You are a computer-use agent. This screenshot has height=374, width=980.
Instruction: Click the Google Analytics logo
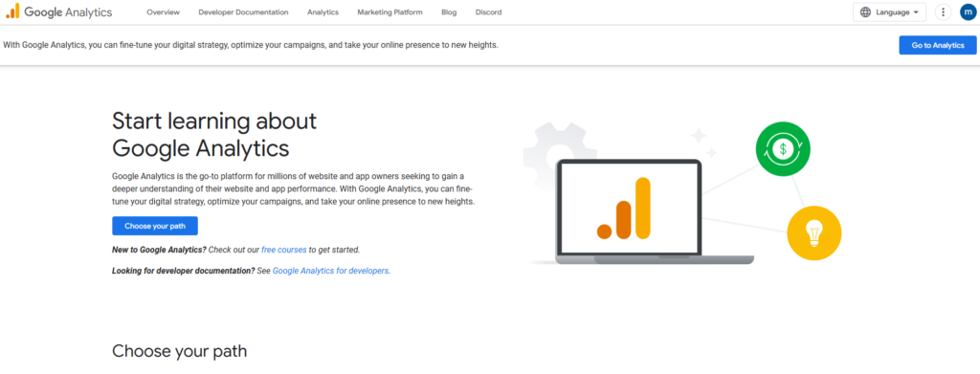tap(58, 11)
